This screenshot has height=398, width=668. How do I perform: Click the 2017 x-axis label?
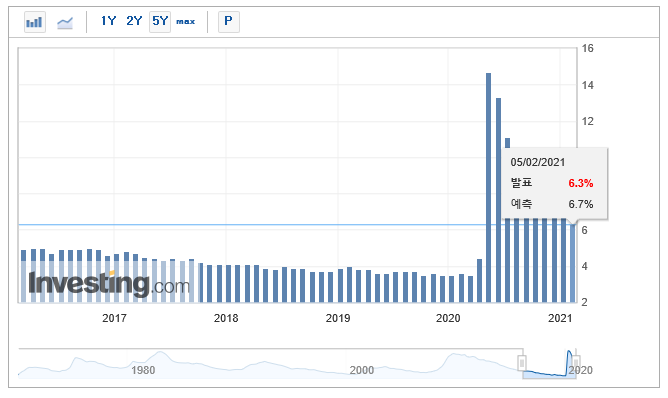114,318
